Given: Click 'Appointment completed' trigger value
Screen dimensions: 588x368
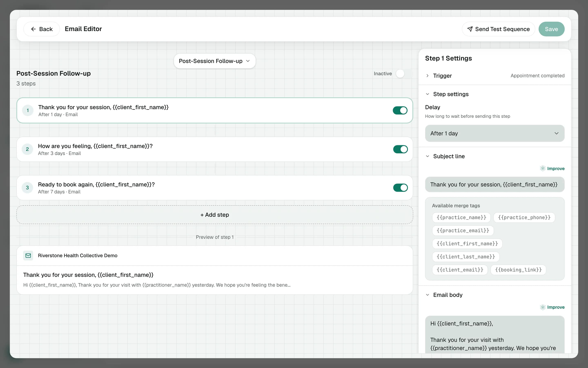Looking at the screenshot, I should [537, 76].
